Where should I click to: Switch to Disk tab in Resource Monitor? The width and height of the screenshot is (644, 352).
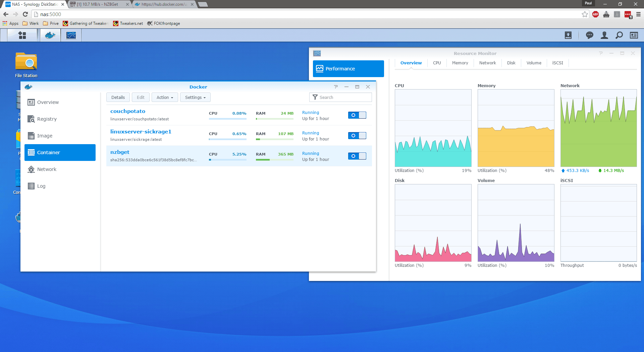click(x=511, y=63)
